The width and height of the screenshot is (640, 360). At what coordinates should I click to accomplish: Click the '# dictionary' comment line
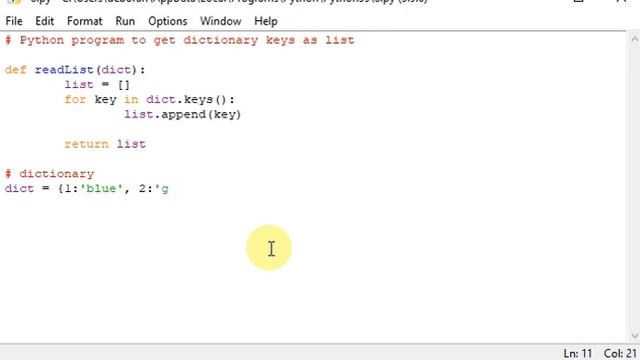click(x=49, y=174)
